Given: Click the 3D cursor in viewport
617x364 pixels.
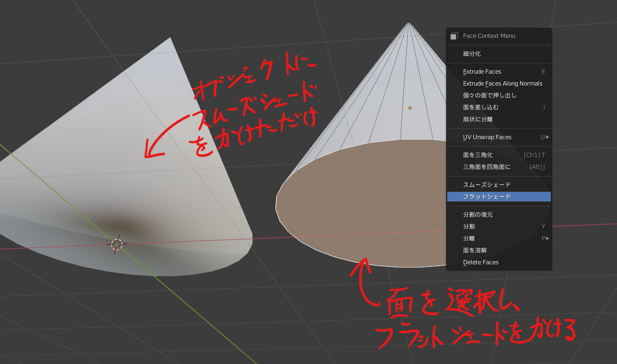Looking at the screenshot, I should coord(117,244).
